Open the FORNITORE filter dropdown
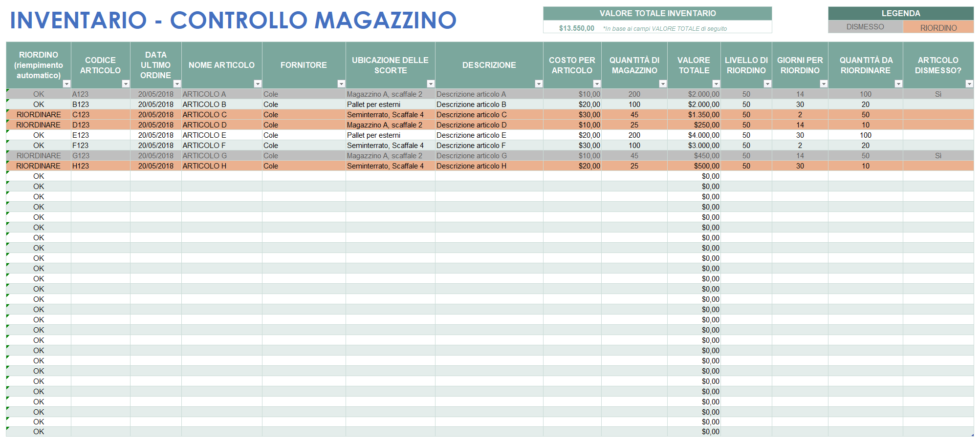Image resolution: width=980 pixels, height=442 pixels. [341, 84]
